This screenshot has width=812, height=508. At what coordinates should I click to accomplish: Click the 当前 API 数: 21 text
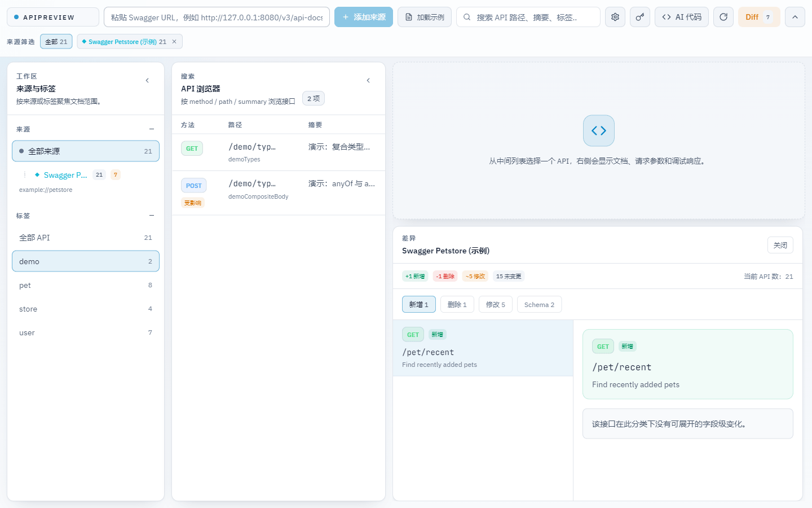point(769,277)
